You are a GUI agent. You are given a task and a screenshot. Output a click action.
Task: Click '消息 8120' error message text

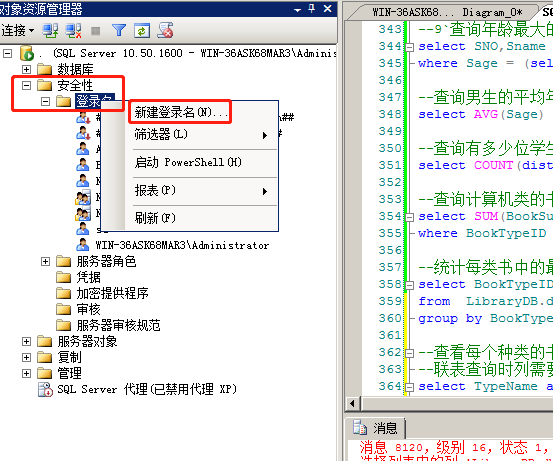click(x=391, y=448)
